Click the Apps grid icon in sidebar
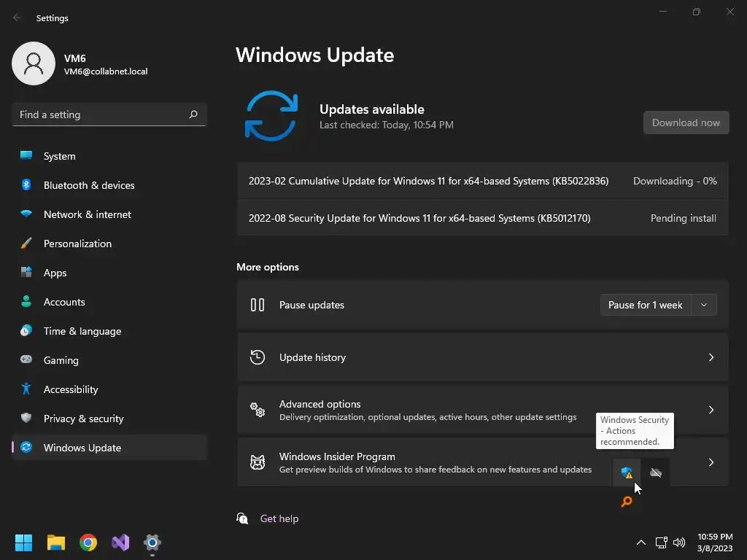The width and height of the screenshot is (747, 560). [26, 273]
